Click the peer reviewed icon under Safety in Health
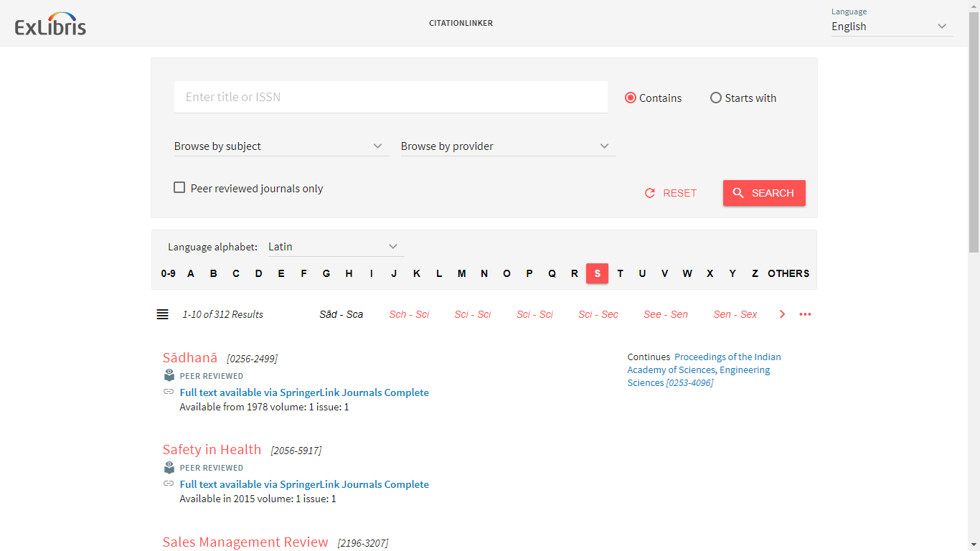Viewport: 980px width, 551px height. [x=169, y=467]
